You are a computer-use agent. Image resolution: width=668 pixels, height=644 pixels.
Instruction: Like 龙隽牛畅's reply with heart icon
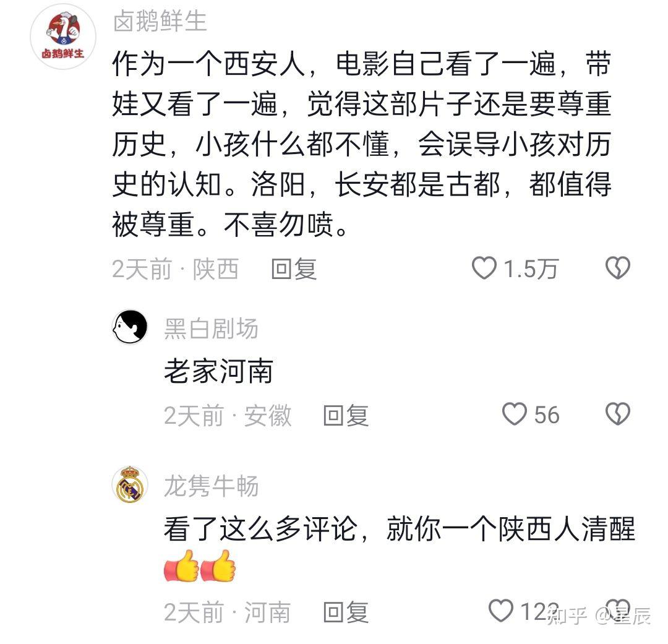point(500,611)
